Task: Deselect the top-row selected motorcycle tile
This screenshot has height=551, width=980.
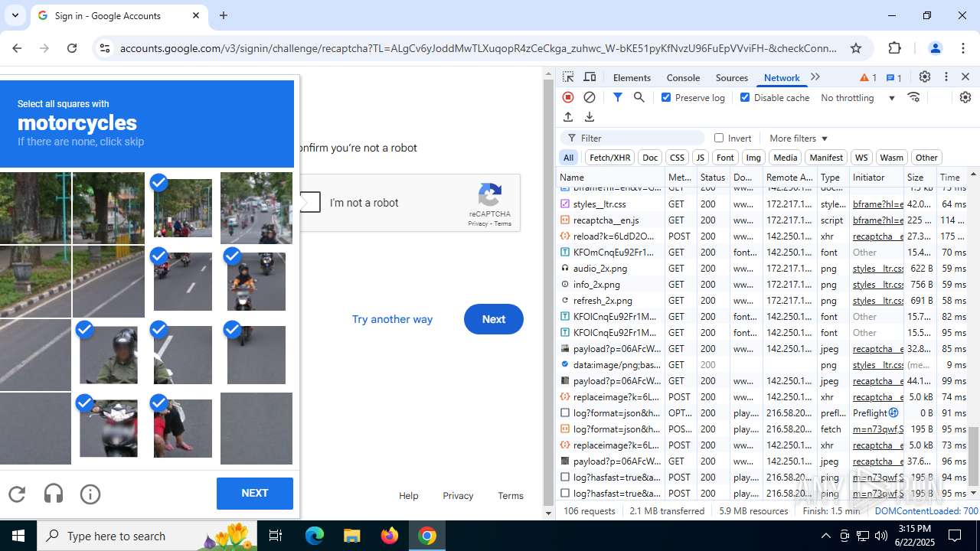Action: pos(182,208)
